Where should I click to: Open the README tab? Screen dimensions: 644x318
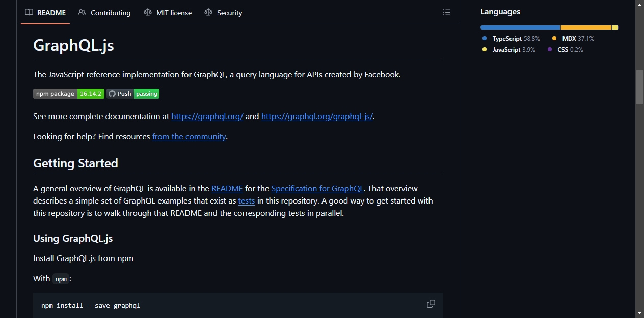tap(45, 13)
